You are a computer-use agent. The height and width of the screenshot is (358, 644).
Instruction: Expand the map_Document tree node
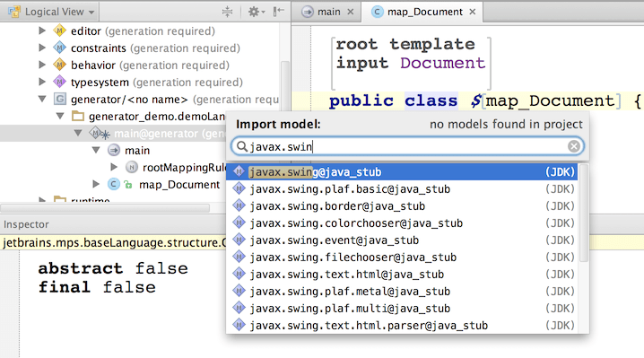pyautogui.click(x=96, y=184)
